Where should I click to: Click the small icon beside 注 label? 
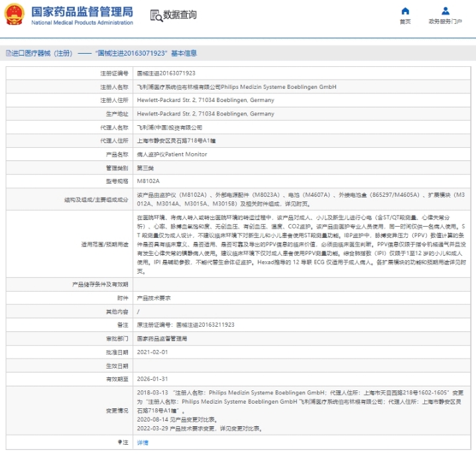(119, 441)
